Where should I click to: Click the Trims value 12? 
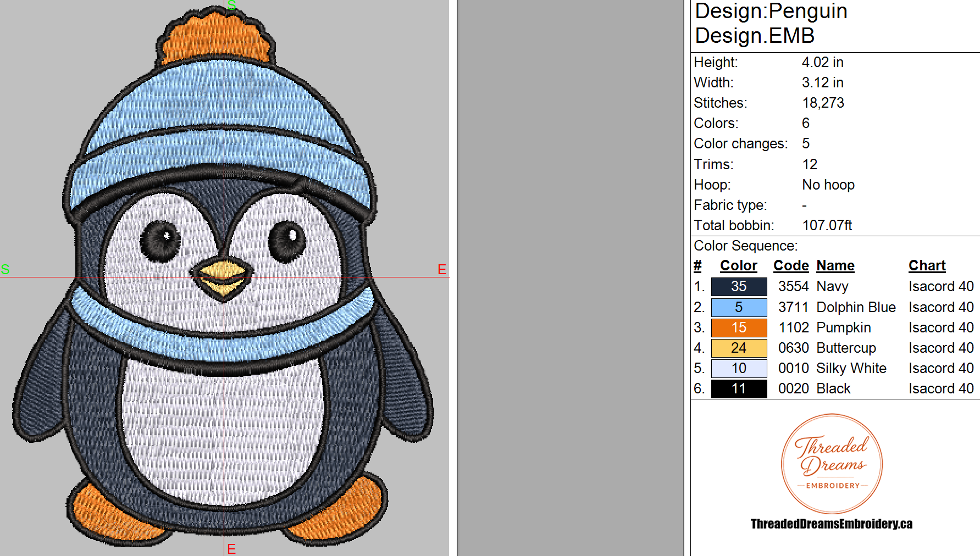[x=810, y=164]
